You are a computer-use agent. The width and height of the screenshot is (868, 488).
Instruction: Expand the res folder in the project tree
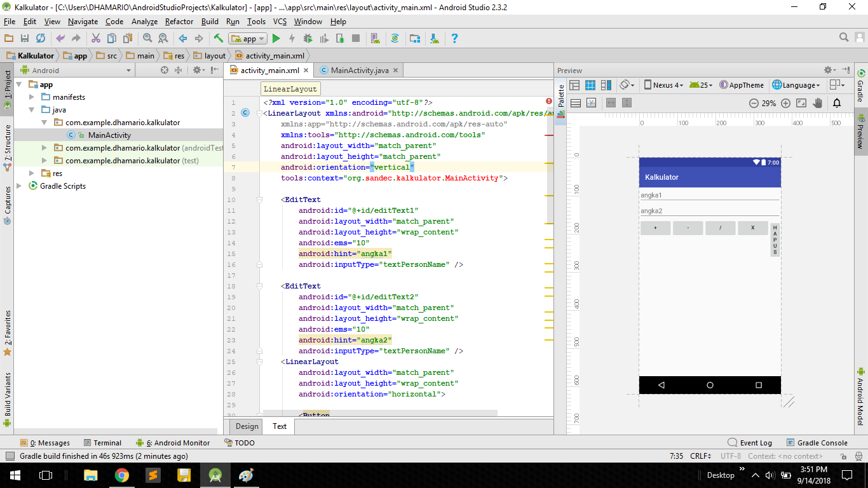coord(32,173)
